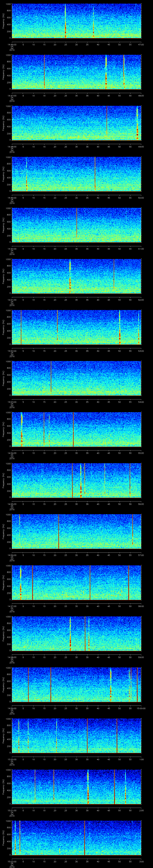153x868 pixels.
Task: Select the spectrogram panel starting at 14:59:00
Action: [x=77, y=685]
